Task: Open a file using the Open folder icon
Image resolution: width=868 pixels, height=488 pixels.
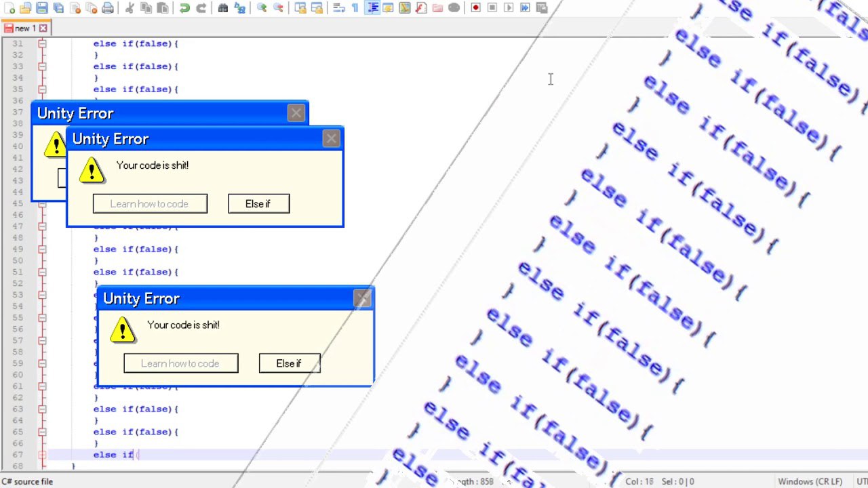Action: [x=25, y=8]
